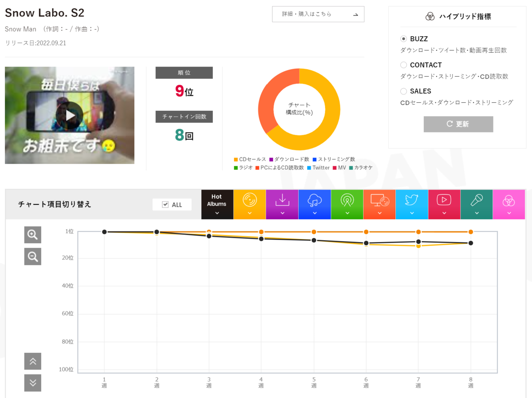Click the 更新 refresh button
Viewport: 532px width, 398px height.
click(458, 124)
